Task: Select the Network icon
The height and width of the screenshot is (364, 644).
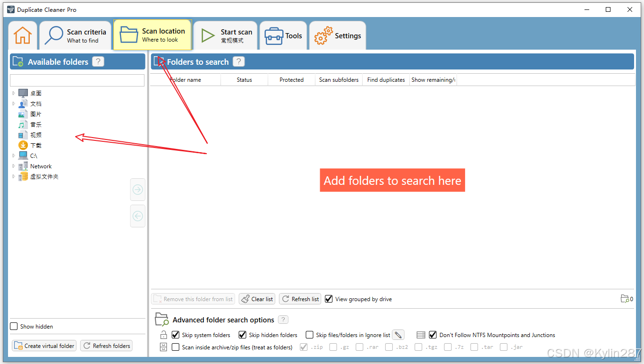Action: click(x=23, y=166)
